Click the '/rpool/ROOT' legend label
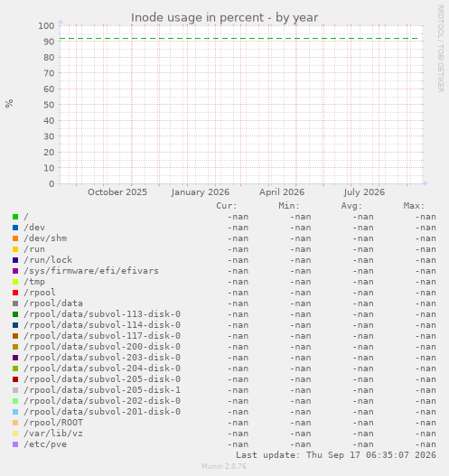Viewport: 449px width, 476px height. (53, 423)
